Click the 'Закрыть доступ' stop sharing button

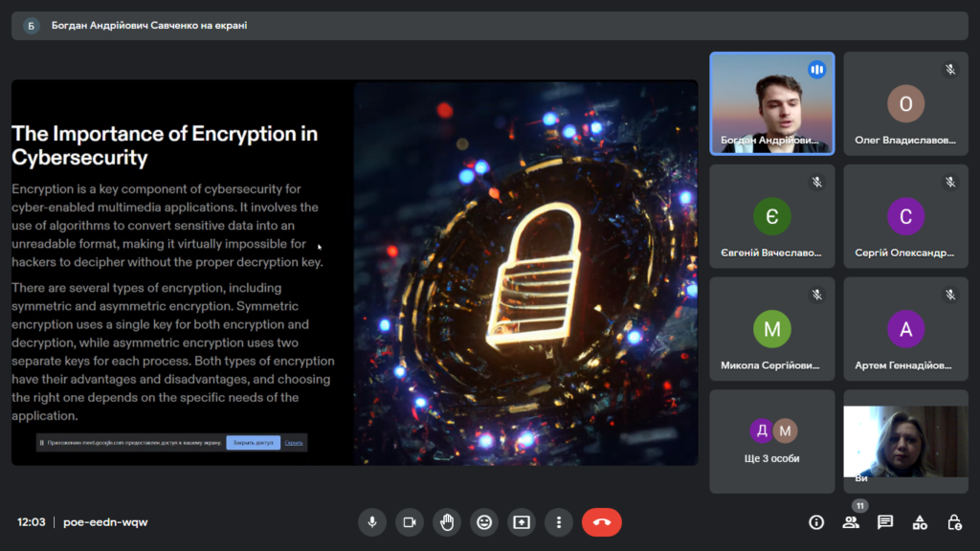pyautogui.click(x=254, y=443)
